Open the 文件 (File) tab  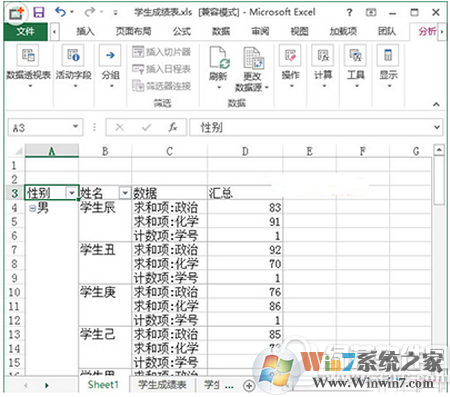coord(26,31)
